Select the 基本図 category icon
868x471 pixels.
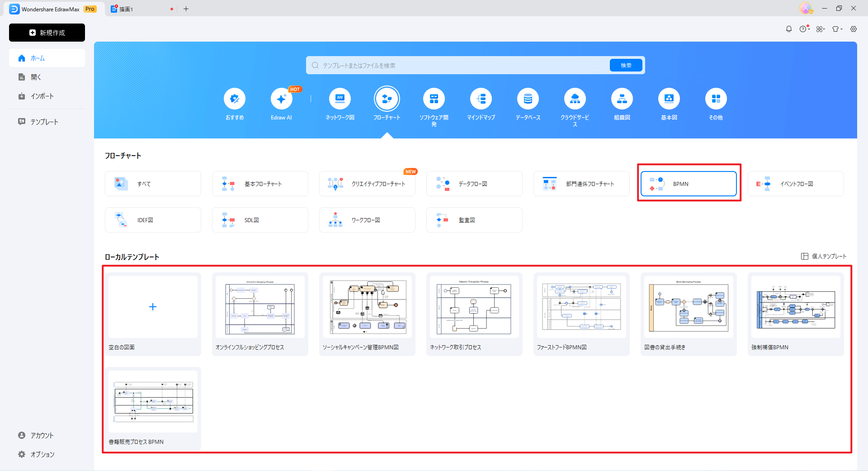[669, 99]
